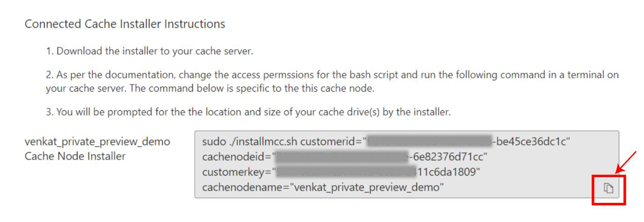Click the cachenodename parameter name

pyautogui.click(x=243, y=187)
